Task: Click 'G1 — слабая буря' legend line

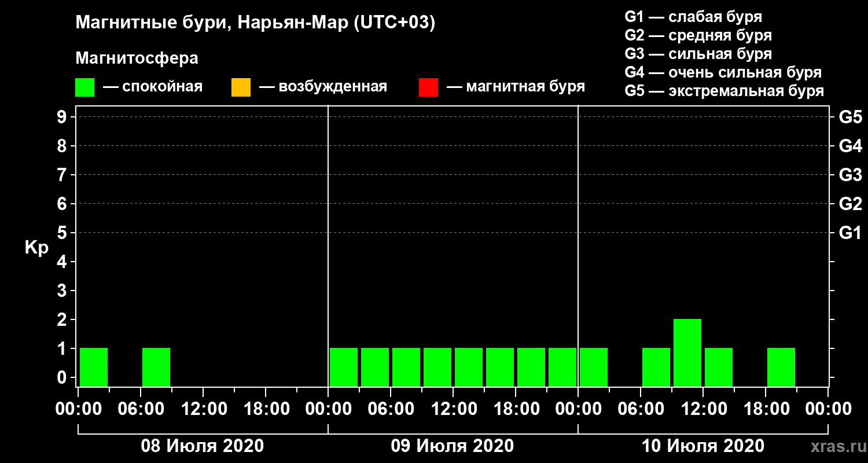Action: (x=693, y=17)
